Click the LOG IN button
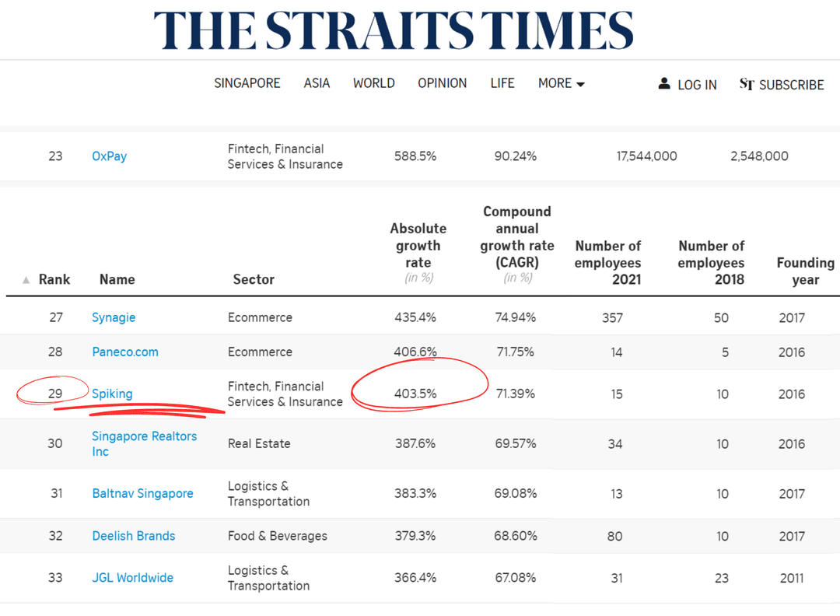Image resolution: width=840 pixels, height=616 pixels. pos(695,85)
